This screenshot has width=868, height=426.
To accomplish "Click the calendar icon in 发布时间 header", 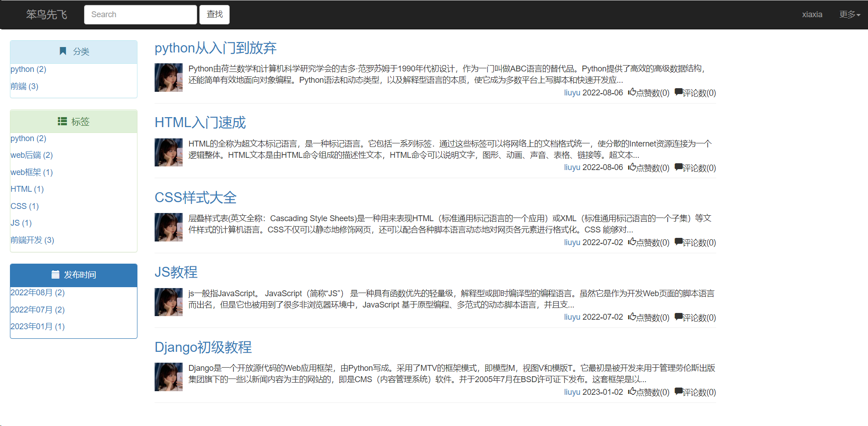I will tap(55, 275).
